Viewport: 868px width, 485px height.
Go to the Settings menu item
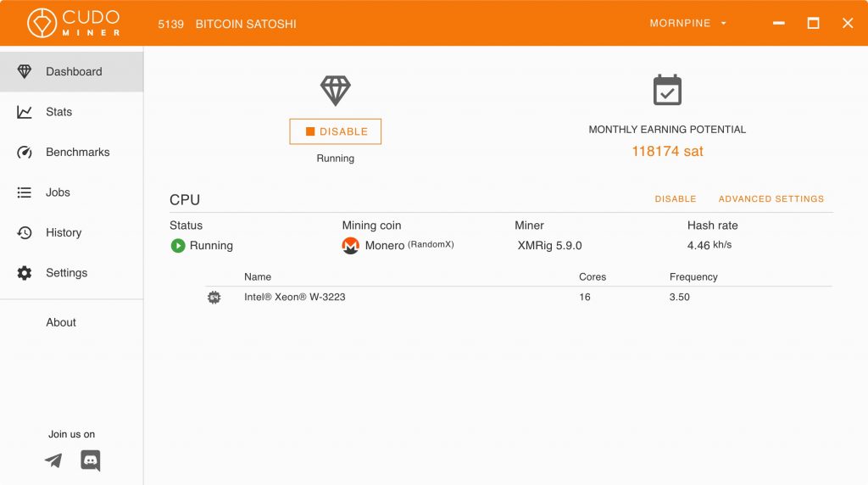coord(71,273)
